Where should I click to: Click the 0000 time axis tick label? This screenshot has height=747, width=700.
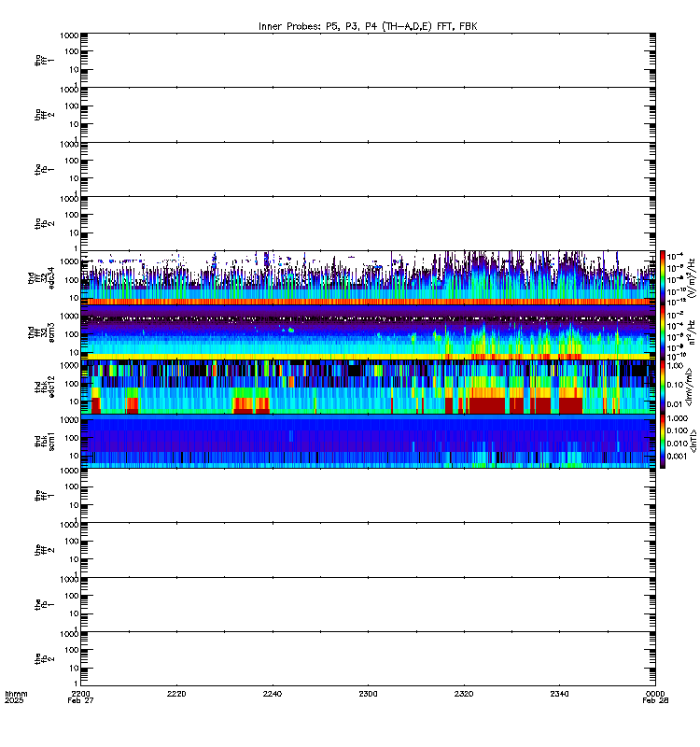[x=655, y=694]
